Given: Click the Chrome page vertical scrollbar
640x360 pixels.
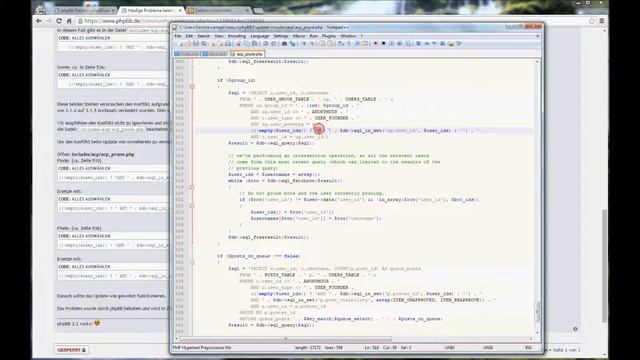Looking at the screenshot, I should click(604, 265).
